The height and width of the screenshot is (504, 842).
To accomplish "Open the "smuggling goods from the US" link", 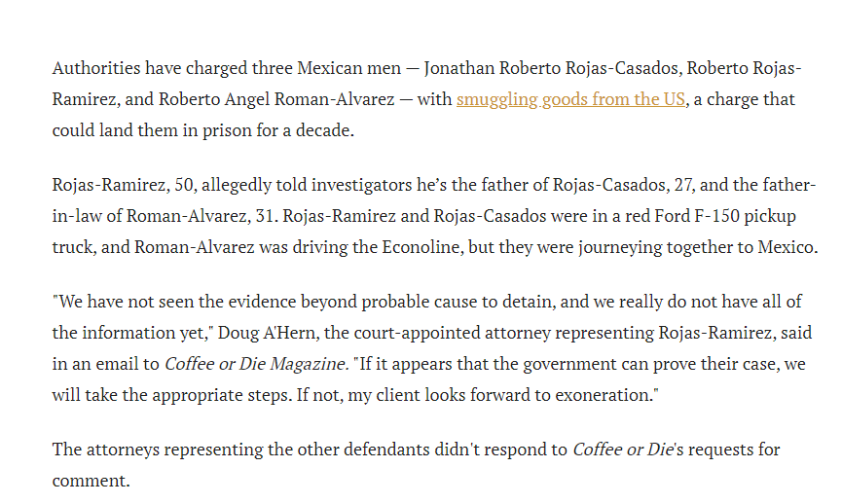I will [x=570, y=99].
